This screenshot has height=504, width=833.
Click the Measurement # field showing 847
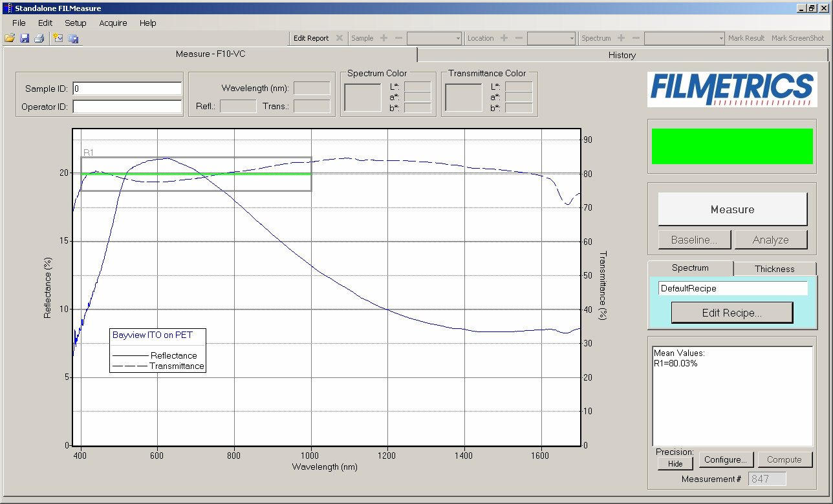click(x=767, y=479)
